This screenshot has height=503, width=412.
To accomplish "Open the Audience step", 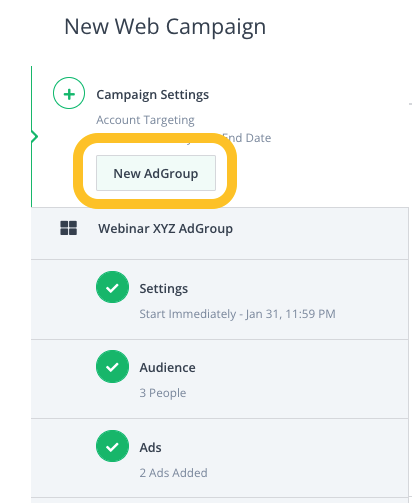I will coord(167,368).
